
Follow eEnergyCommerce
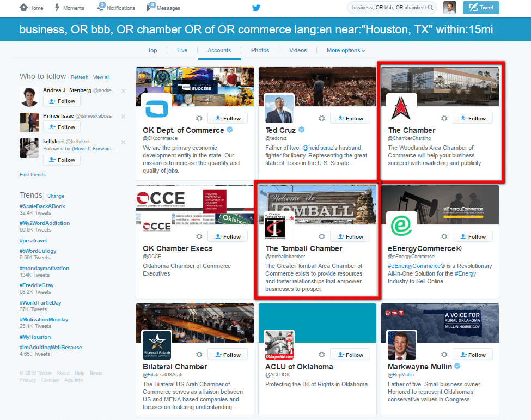[x=473, y=236]
